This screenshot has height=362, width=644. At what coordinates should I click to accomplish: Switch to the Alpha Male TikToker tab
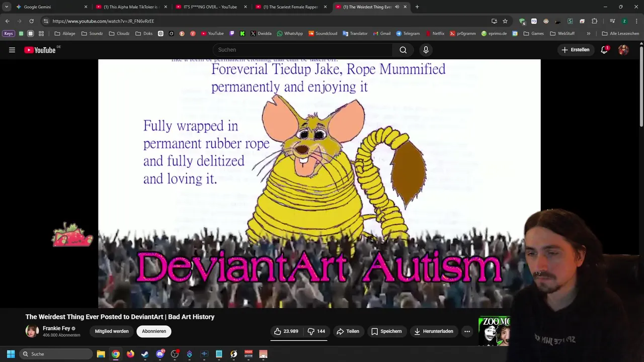[x=132, y=7]
